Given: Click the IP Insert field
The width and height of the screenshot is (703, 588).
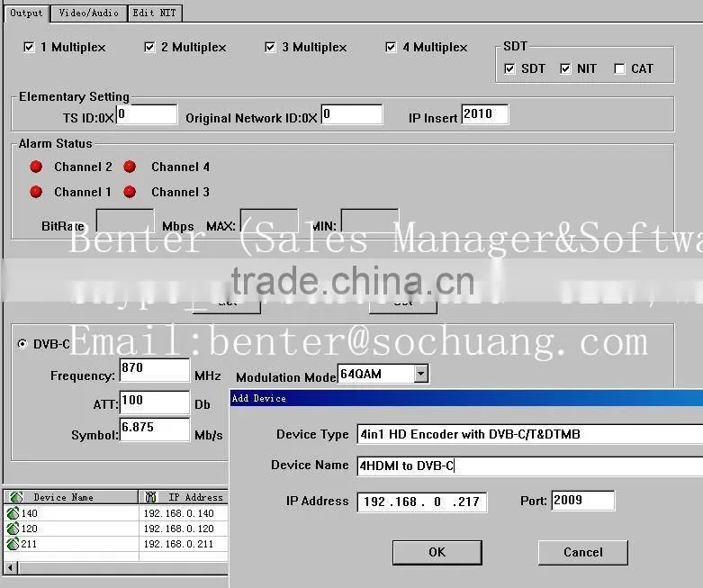Looking at the screenshot, I should click(485, 114).
